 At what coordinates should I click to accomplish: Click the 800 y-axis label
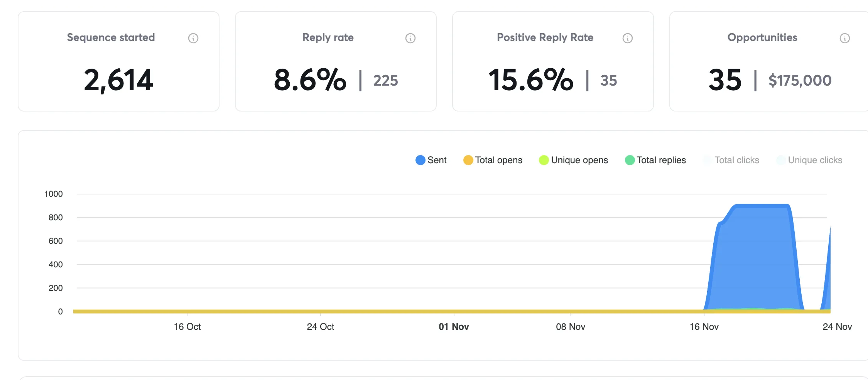click(x=56, y=218)
